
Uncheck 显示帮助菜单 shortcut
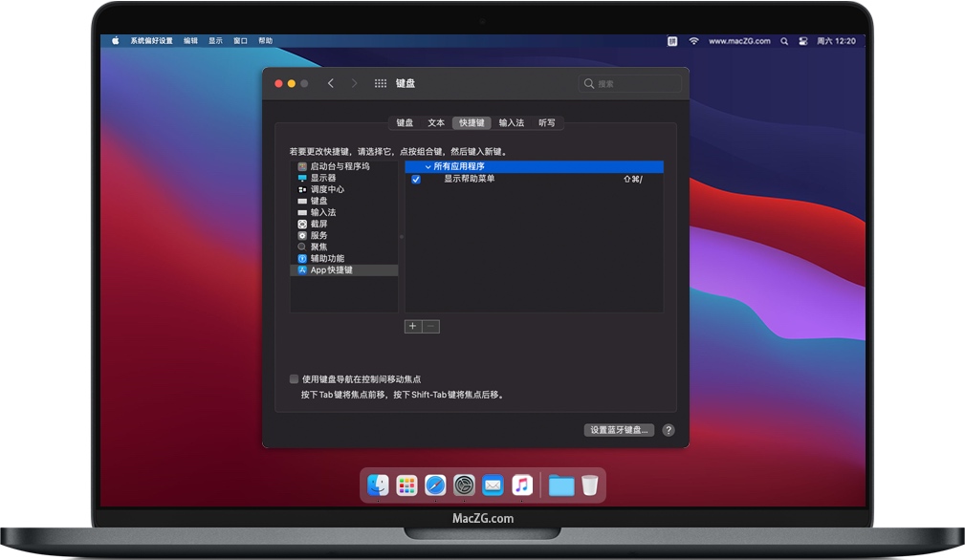(415, 179)
